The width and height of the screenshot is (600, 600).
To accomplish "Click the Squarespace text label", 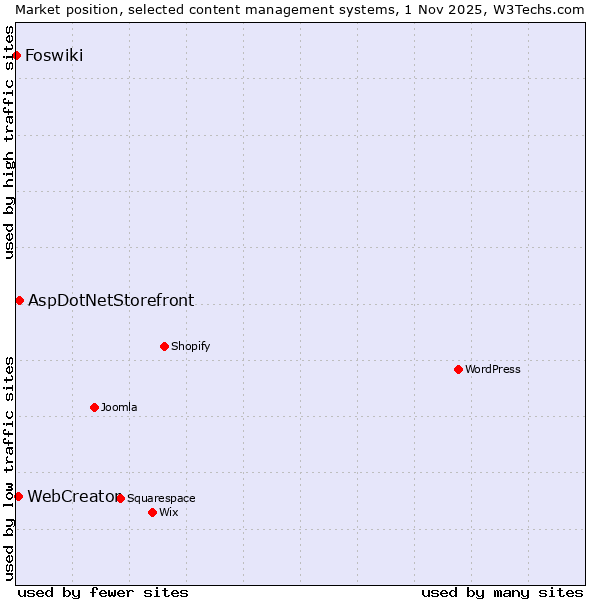I will (x=161, y=498).
